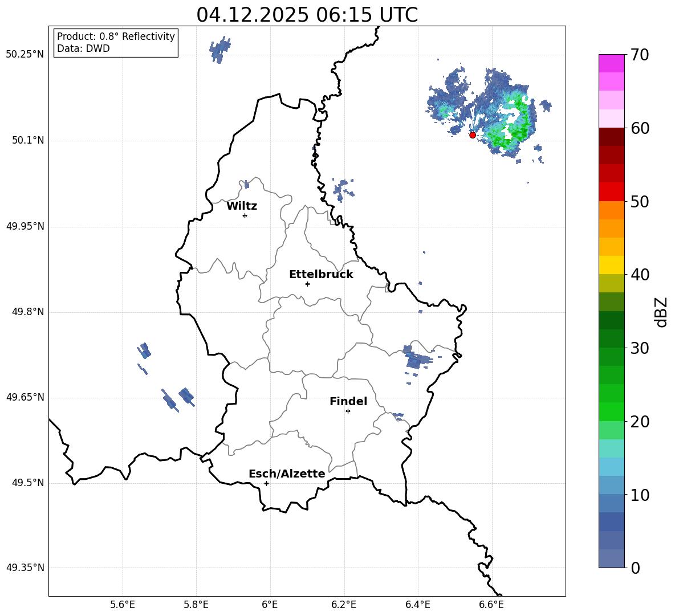Screen dimensions: 675x616
Task: Click the Product: 0.8° Reflectivity text
Action: (x=116, y=36)
